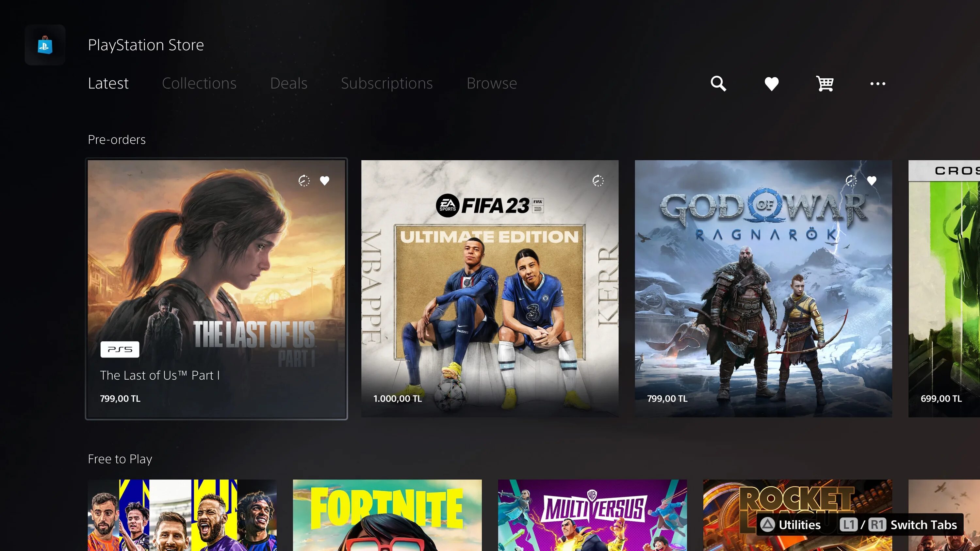Open the wishlist heart icon

pos(771,84)
